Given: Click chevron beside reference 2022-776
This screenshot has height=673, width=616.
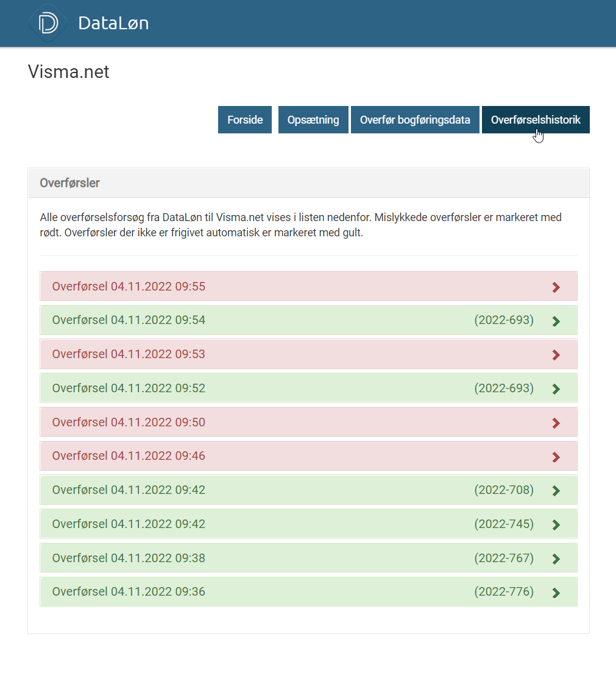Looking at the screenshot, I should click(555, 593).
